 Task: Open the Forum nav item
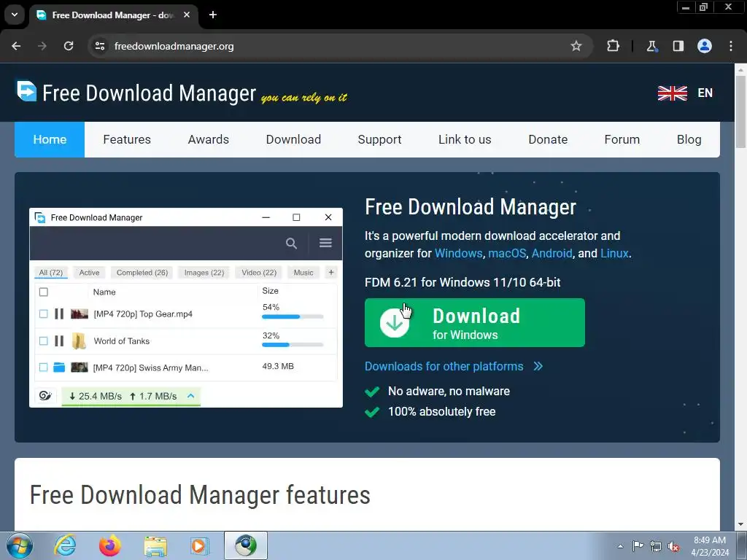[x=622, y=139]
